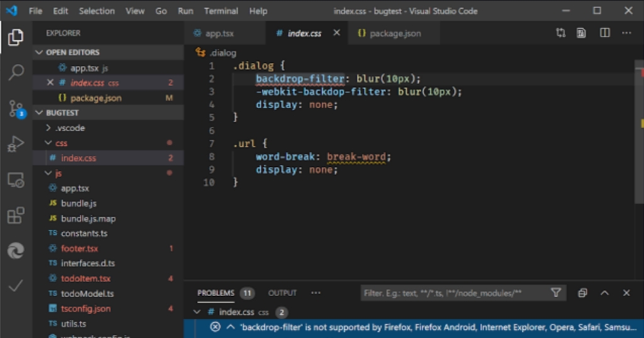This screenshot has height=338, width=644.
Task: Open the Microsoft Edge Tools view
Action: click(x=16, y=251)
